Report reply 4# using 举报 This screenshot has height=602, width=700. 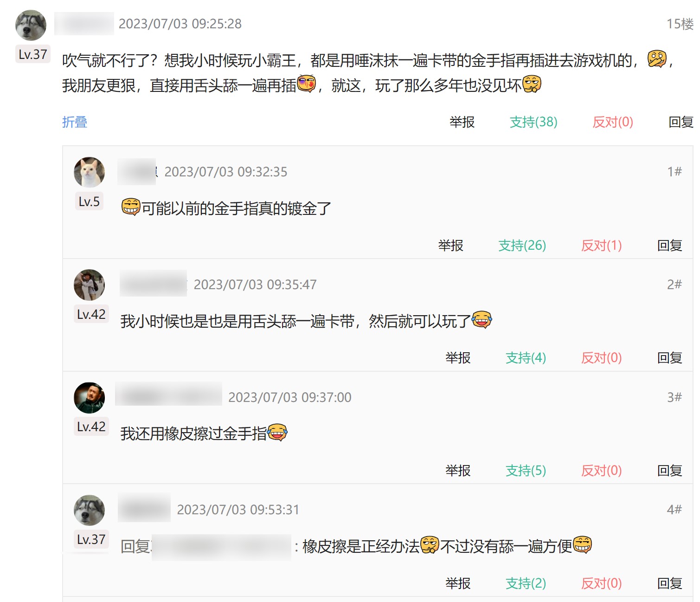(458, 583)
